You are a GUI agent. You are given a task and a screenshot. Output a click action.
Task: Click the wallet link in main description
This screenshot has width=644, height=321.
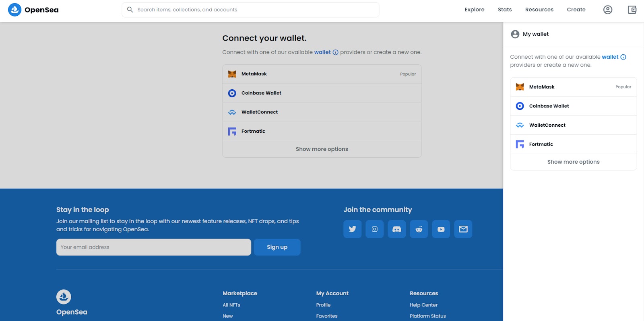coord(322,52)
